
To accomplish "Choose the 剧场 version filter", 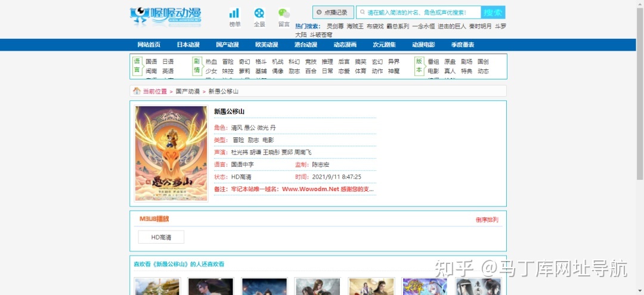I will (466, 62).
